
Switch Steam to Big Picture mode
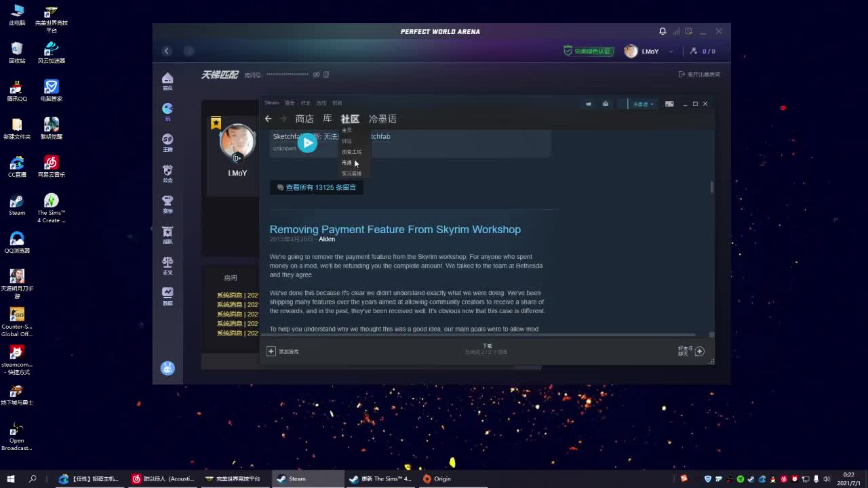click(669, 104)
